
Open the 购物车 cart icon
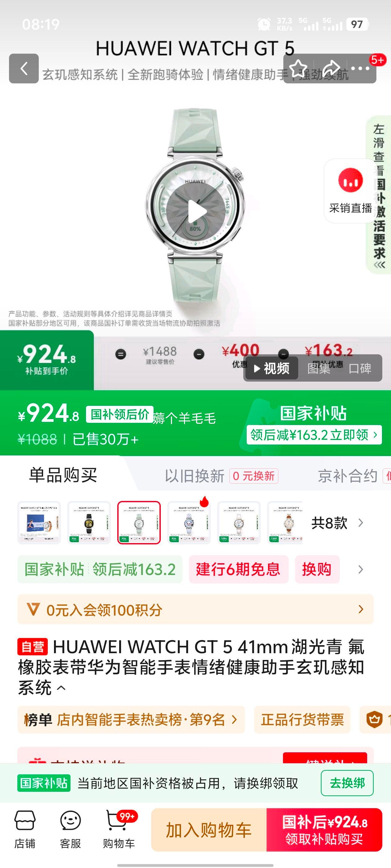click(119, 830)
